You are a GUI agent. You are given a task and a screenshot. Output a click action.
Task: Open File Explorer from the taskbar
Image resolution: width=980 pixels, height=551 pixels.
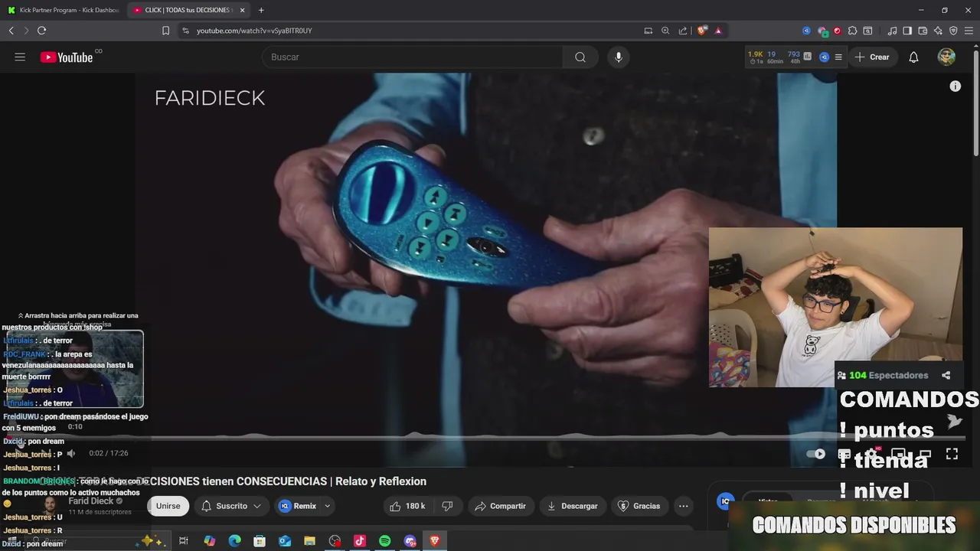click(x=309, y=541)
